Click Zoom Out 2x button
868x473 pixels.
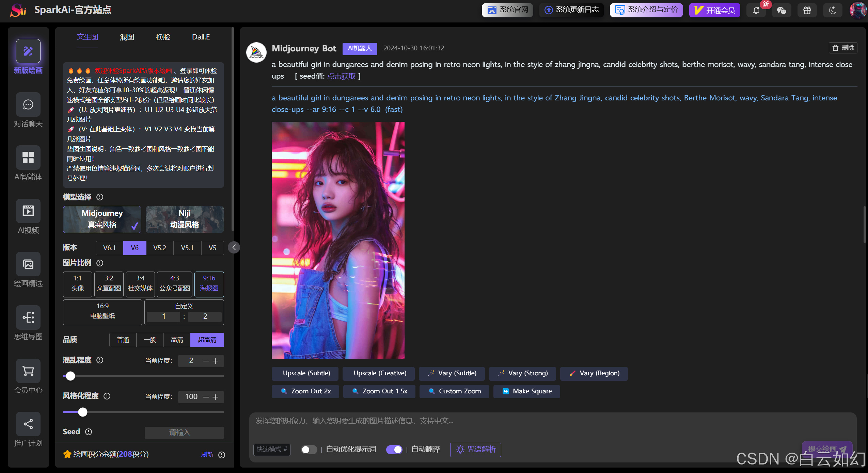point(305,391)
